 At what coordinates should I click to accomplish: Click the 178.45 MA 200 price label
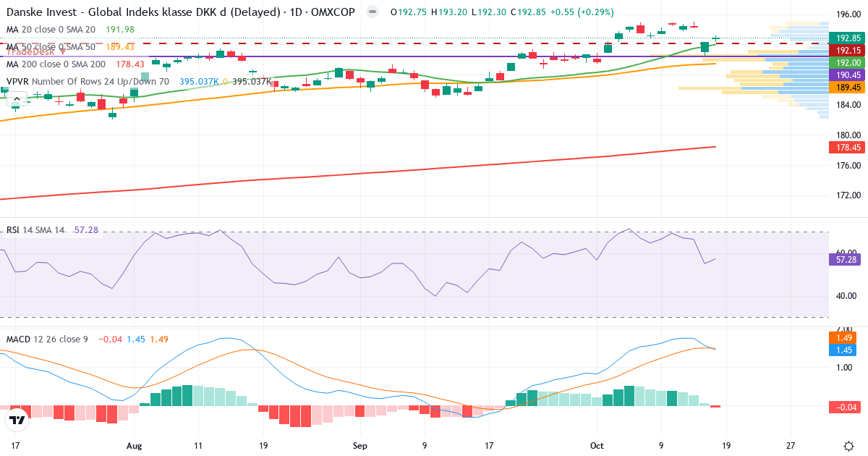[x=848, y=148]
